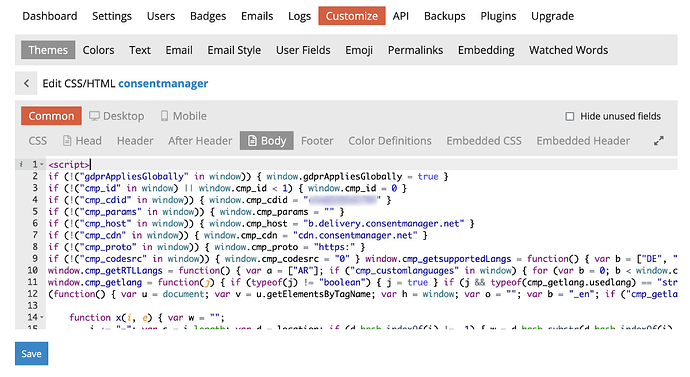Open consentmanager theme link
This screenshot has height=377, width=690.
(x=163, y=84)
